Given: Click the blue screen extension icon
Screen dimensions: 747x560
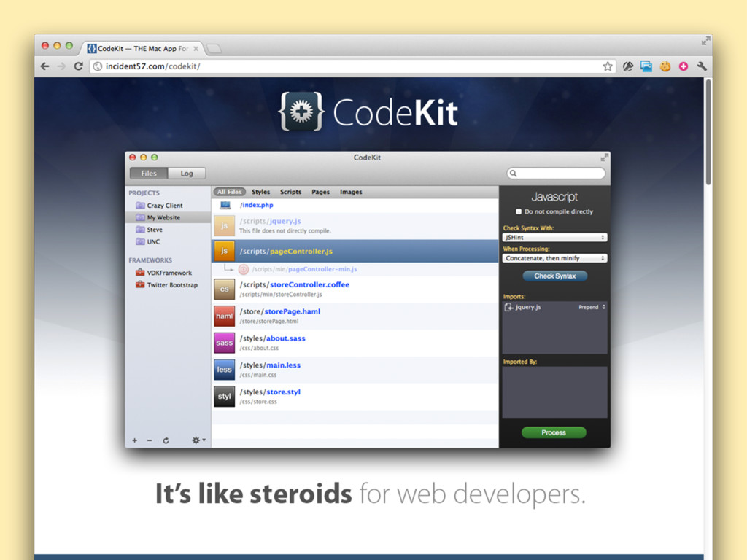Looking at the screenshot, I should (x=646, y=66).
